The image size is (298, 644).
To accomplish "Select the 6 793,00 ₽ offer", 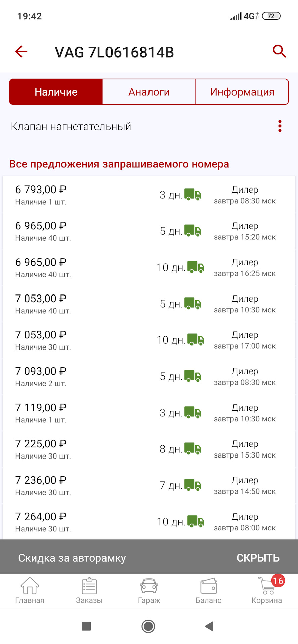I will coord(41,190).
